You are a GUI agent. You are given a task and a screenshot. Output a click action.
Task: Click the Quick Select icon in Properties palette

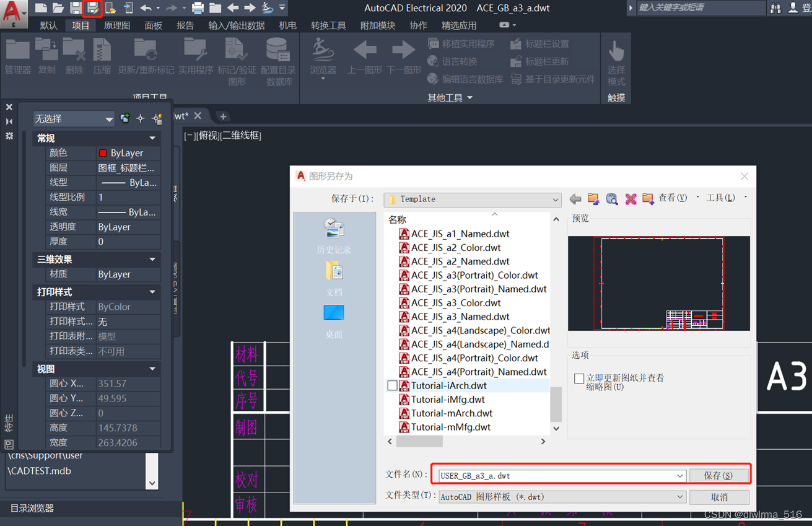[x=157, y=118]
